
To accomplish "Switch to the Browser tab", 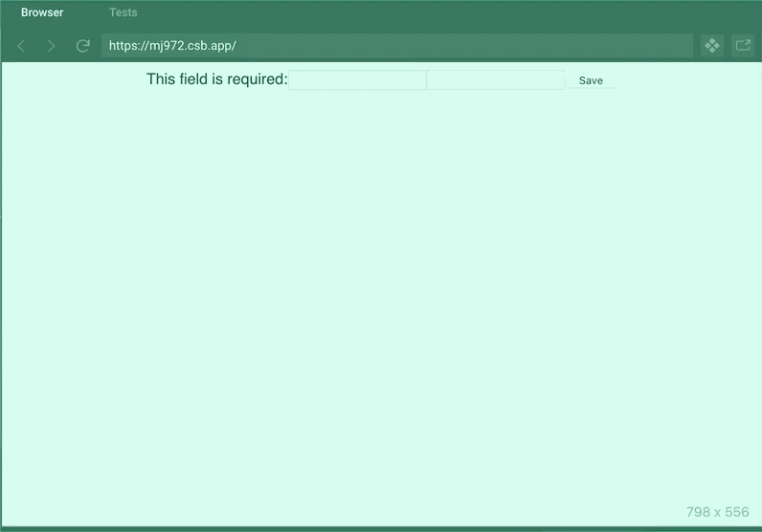I will point(42,12).
